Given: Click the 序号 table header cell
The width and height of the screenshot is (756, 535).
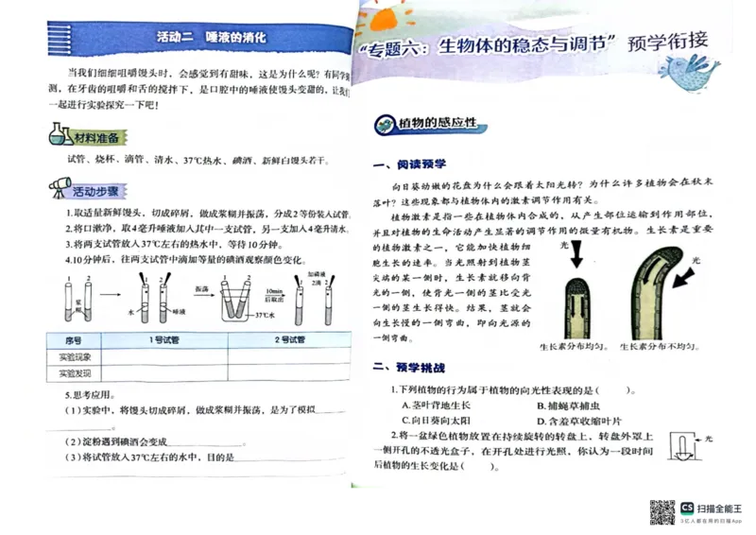Looking at the screenshot, I should pos(74,340).
